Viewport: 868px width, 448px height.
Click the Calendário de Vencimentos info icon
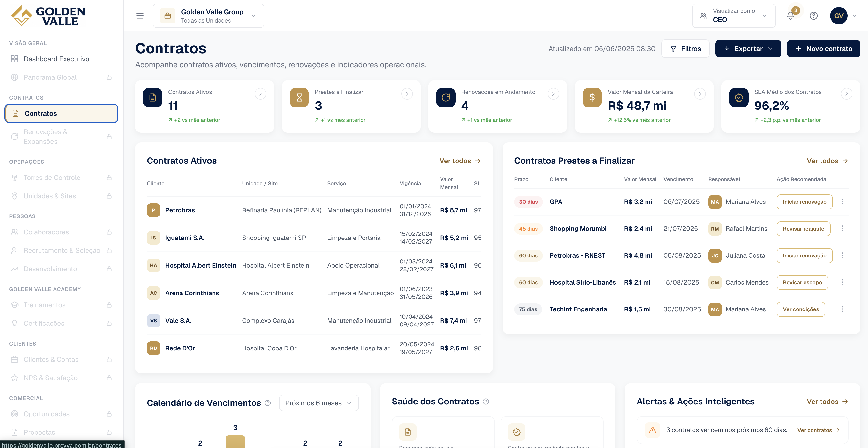tap(268, 403)
